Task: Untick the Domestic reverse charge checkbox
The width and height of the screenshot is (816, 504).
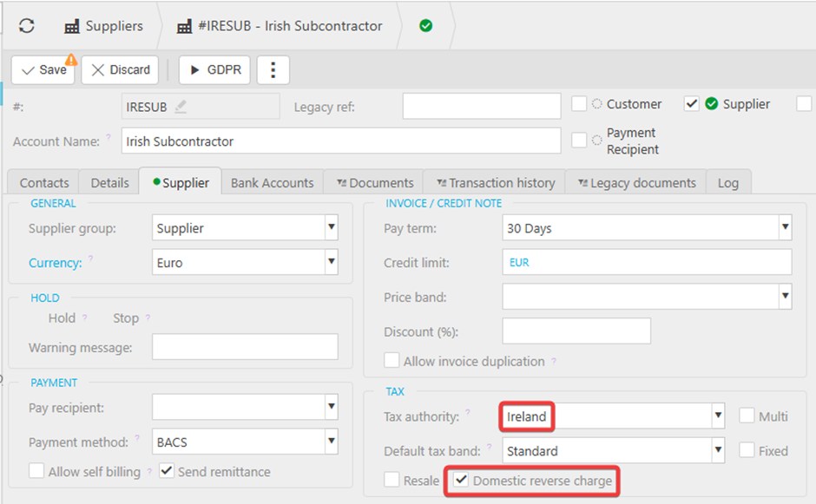Action: click(x=461, y=480)
